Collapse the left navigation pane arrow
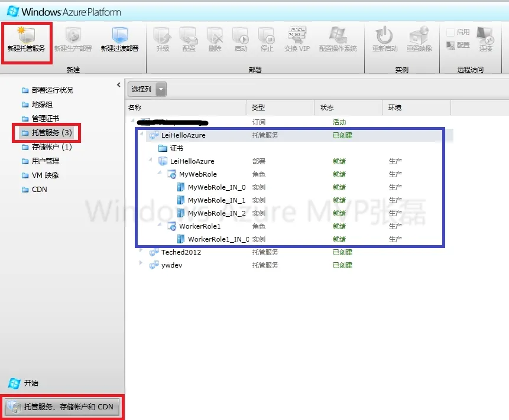This screenshot has width=509, height=420. coord(119,84)
